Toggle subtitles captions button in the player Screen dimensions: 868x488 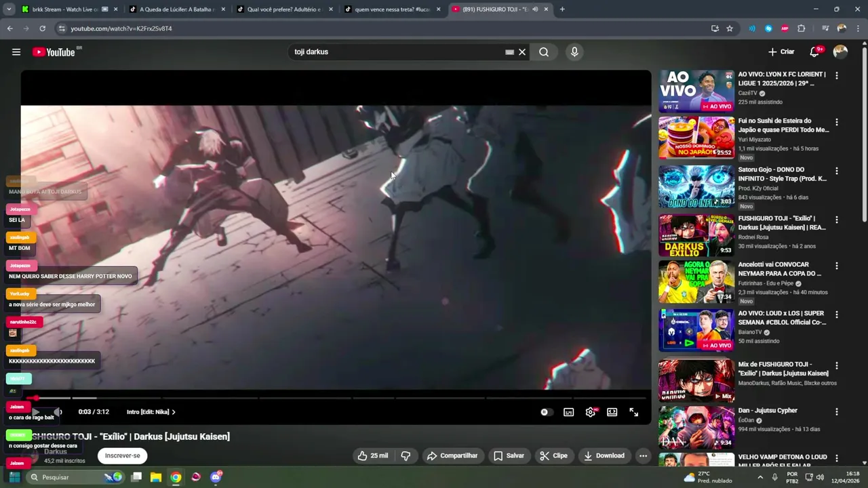(569, 412)
